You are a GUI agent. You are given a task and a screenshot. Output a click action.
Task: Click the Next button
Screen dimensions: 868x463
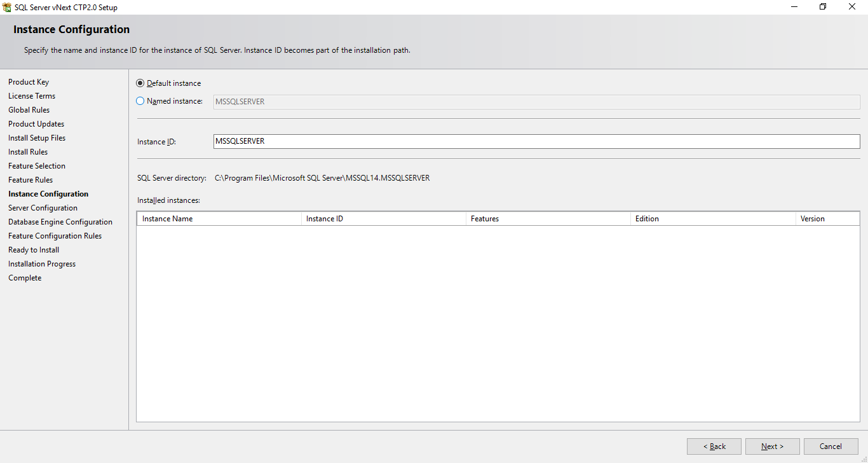(x=772, y=446)
